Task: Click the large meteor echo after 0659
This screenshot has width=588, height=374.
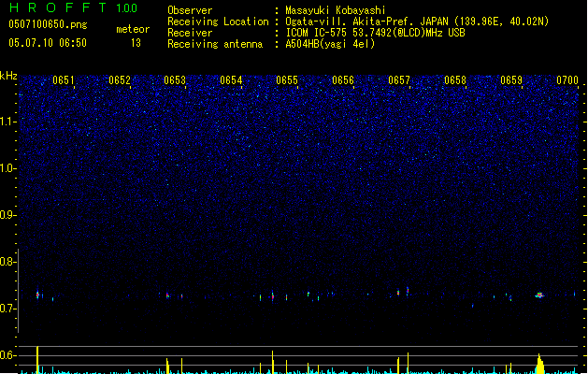Action: click(x=539, y=295)
